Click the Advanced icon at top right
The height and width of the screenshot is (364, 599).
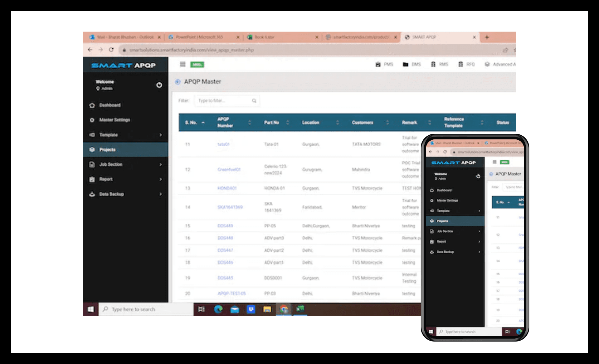(x=488, y=64)
